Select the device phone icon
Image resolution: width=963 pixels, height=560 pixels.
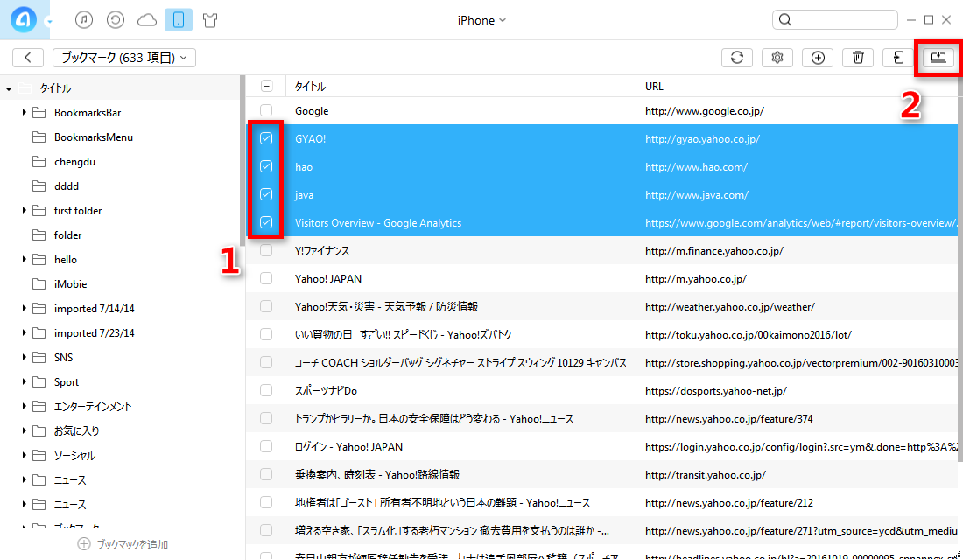point(178,19)
